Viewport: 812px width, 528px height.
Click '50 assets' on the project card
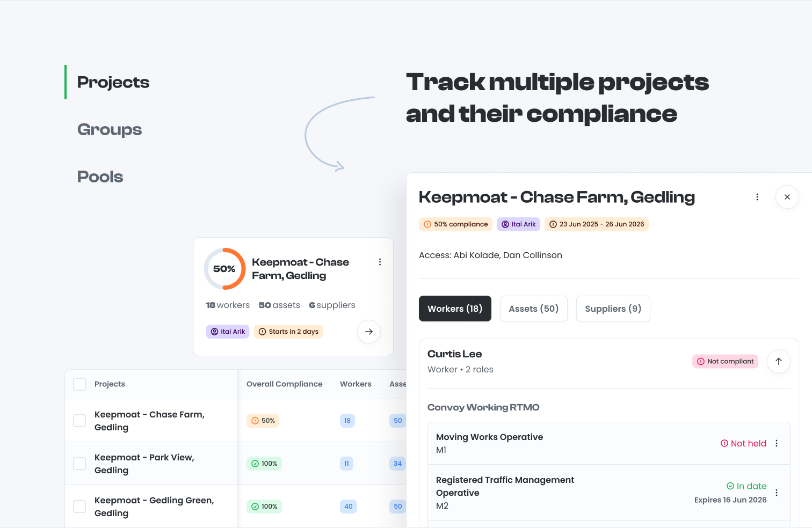pyautogui.click(x=279, y=305)
